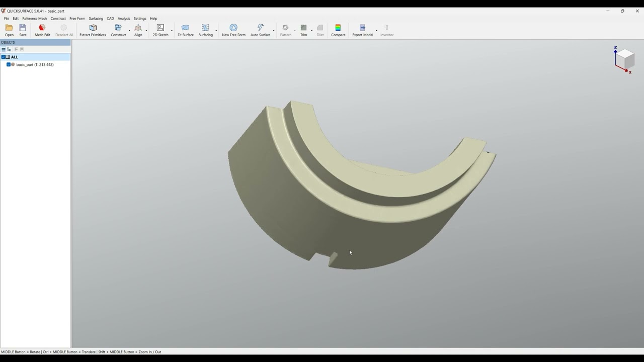Open the CAD menu
This screenshot has height=362, width=644.
pos(110,19)
